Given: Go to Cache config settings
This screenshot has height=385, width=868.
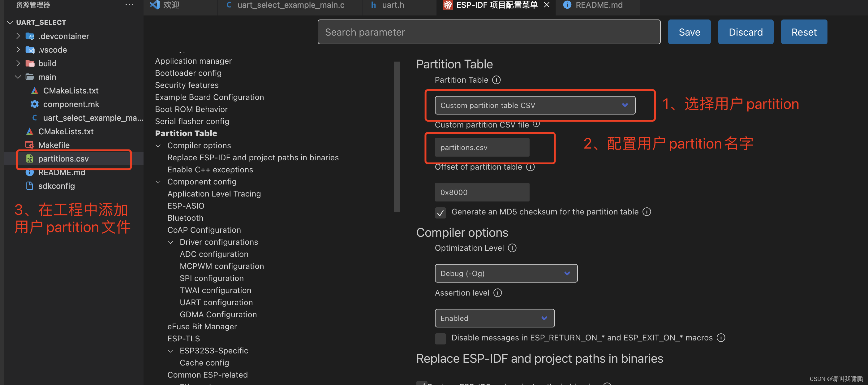Looking at the screenshot, I should (204, 363).
